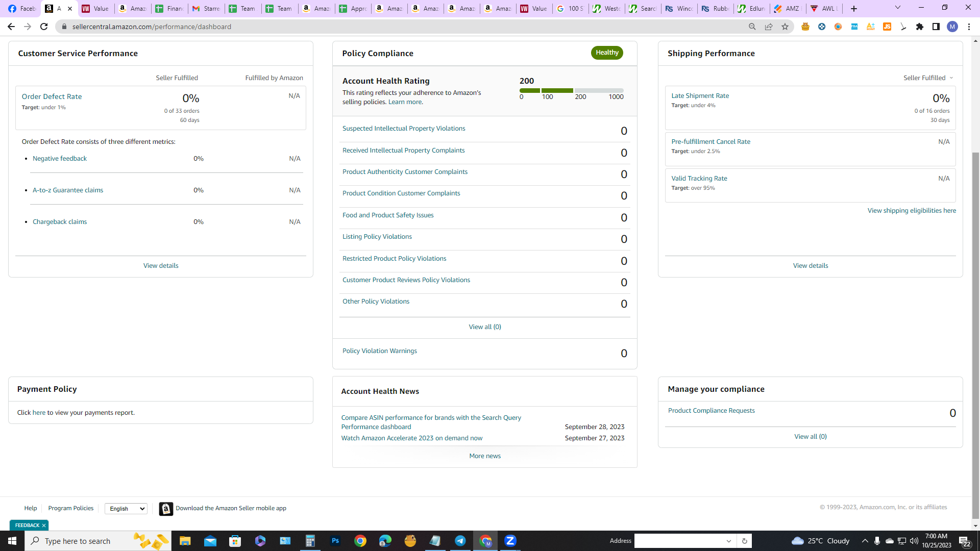Open Program Policies footer link
This screenshot has width=980, height=551.
(x=71, y=508)
